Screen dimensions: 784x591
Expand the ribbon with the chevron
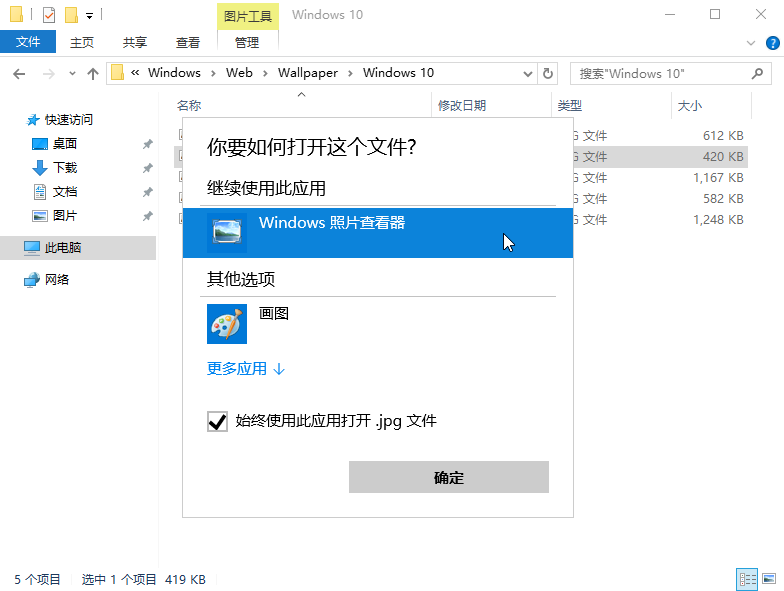(752, 42)
